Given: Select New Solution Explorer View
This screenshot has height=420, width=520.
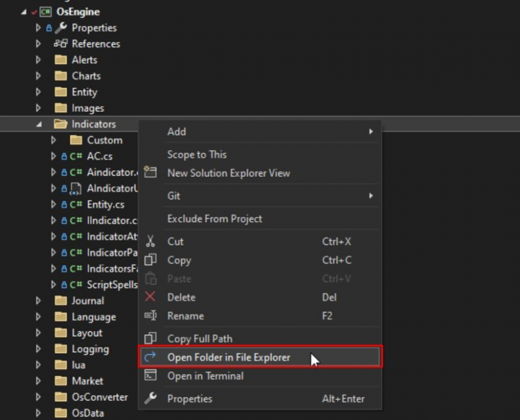Looking at the screenshot, I should [x=260, y=173].
